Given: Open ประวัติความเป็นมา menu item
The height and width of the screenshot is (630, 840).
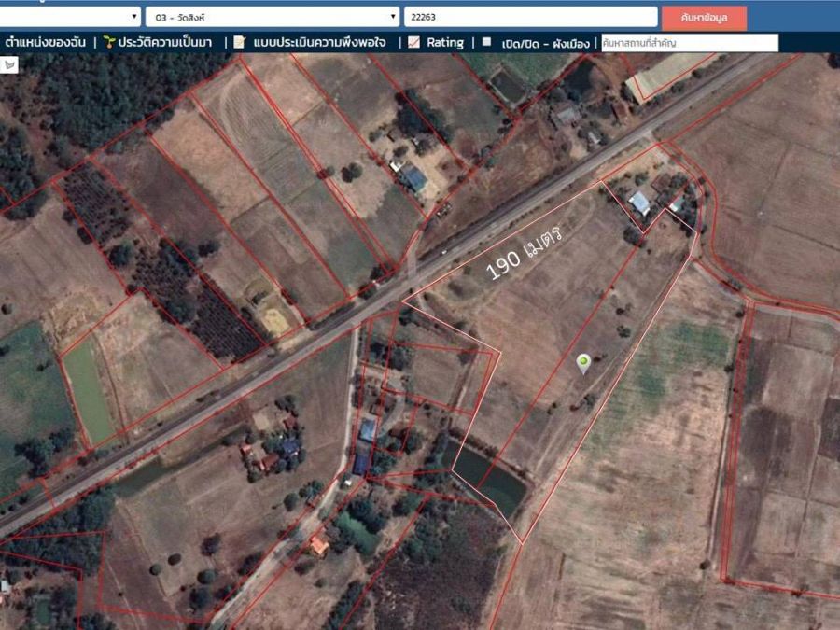Looking at the screenshot, I should click(165, 42).
